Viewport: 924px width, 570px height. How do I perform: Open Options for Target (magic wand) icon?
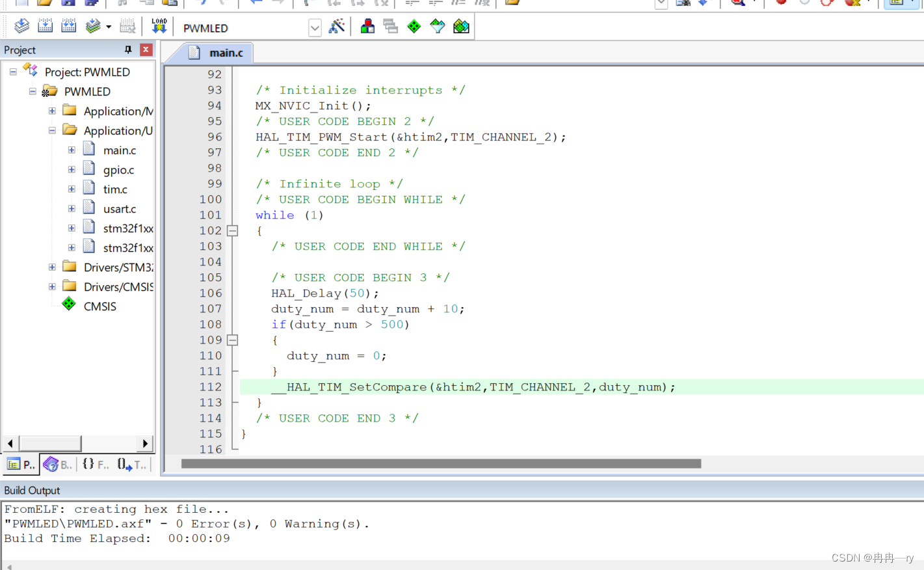tap(337, 27)
